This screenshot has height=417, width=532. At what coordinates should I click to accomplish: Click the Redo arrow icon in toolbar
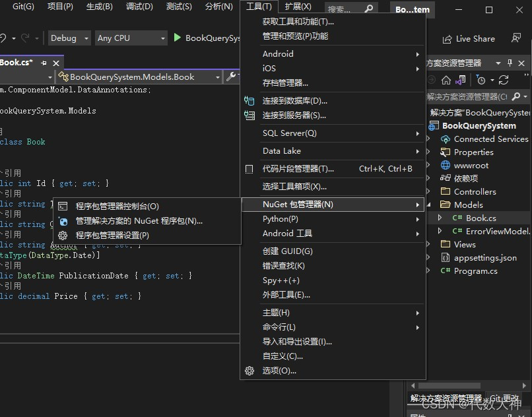point(26,38)
